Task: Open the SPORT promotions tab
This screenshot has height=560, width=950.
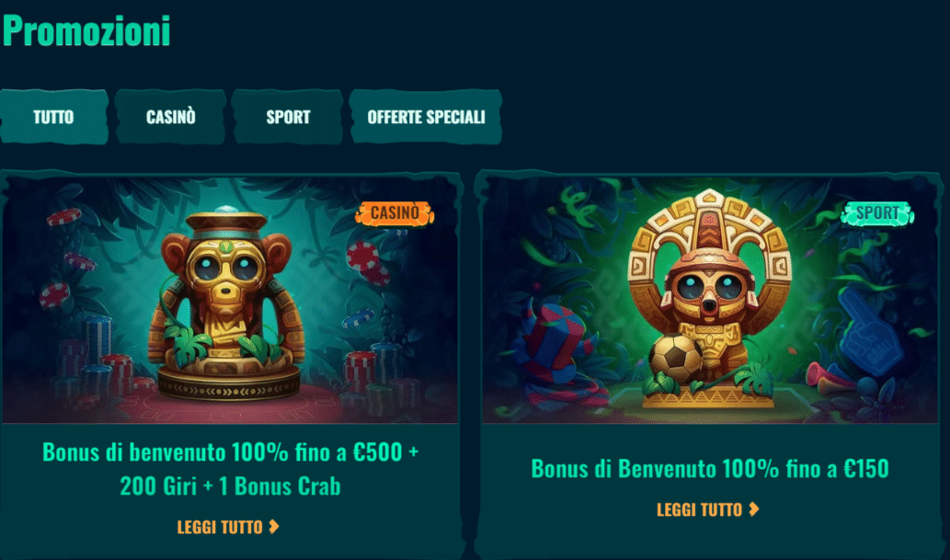Action: pyautogui.click(x=288, y=117)
